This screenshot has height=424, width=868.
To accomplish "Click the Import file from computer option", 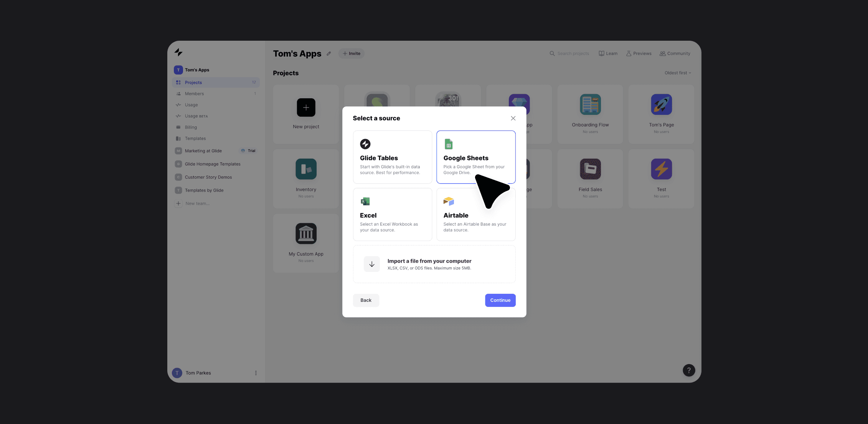I will click(434, 264).
